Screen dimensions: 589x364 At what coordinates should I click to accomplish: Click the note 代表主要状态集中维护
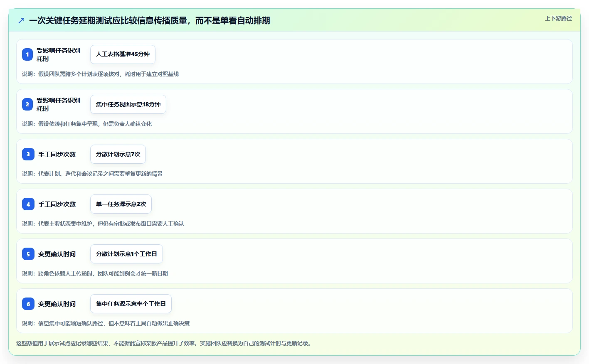[103, 224]
